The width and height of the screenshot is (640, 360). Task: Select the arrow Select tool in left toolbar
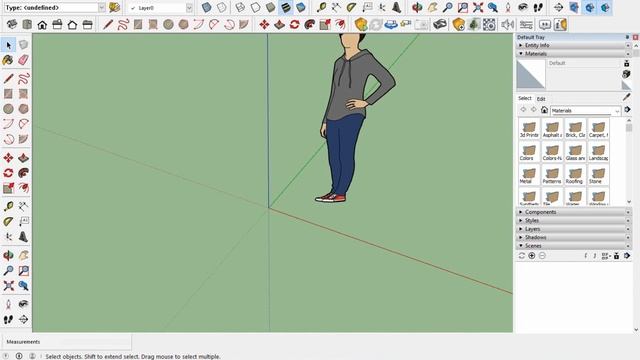click(x=9, y=45)
